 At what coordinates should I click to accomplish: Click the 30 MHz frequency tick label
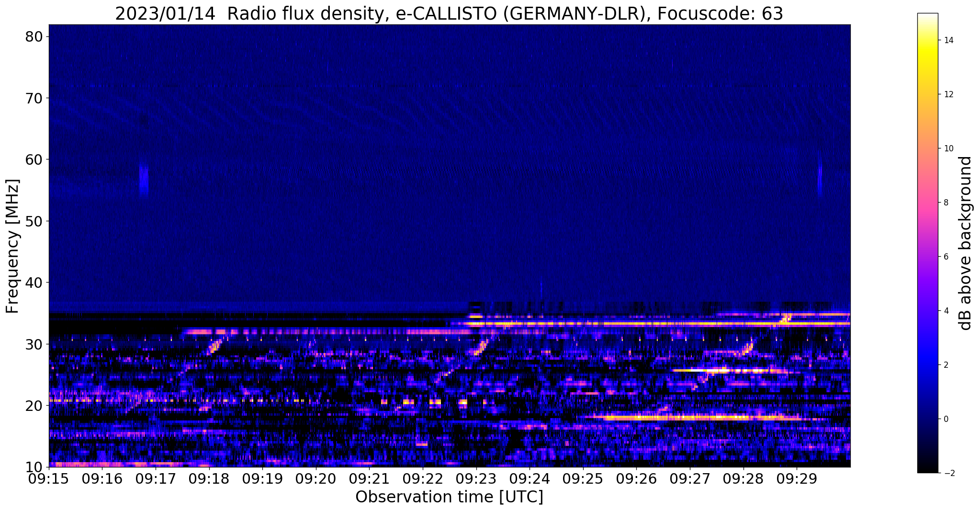point(34,344)
